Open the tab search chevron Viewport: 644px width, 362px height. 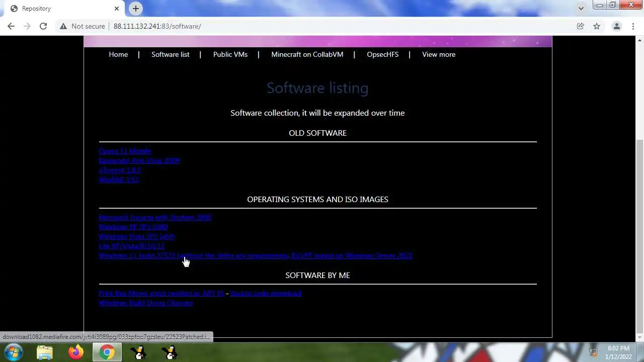(x=581, y=9)
